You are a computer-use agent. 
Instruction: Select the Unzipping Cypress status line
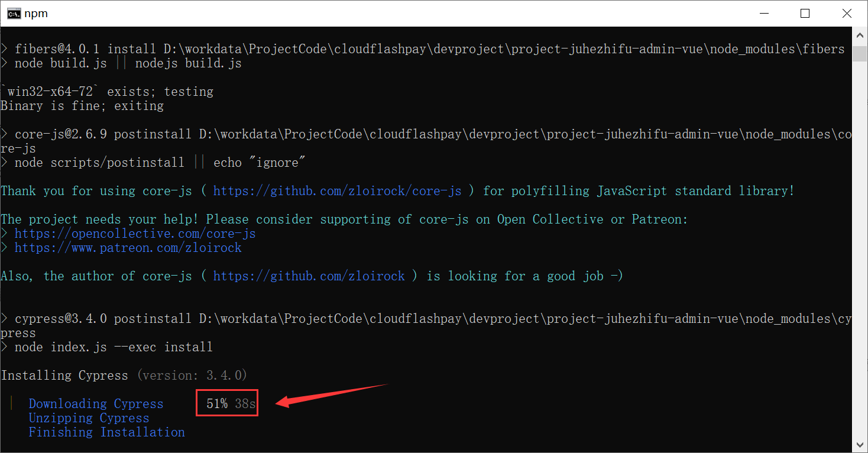(89, 418)
